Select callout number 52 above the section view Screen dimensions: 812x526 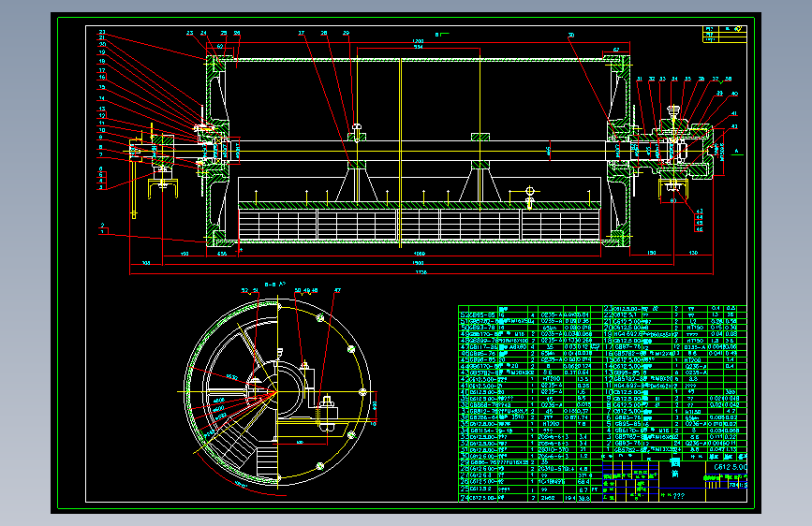[244, 290]
